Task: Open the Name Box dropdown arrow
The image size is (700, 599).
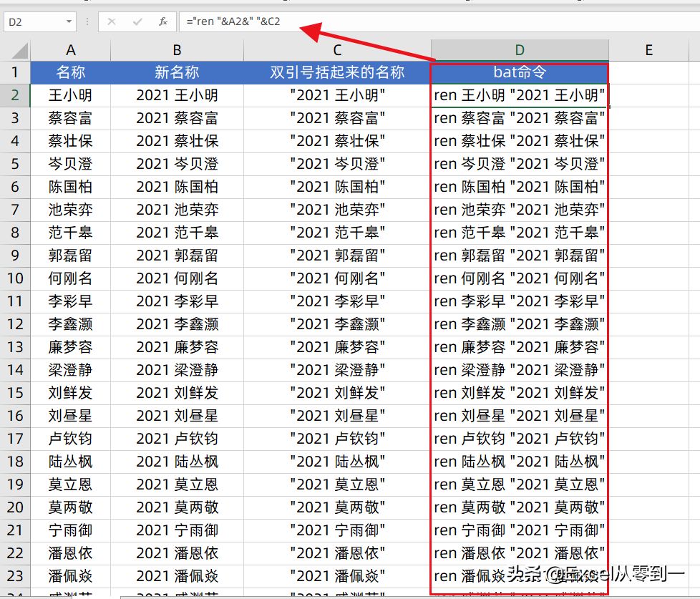Action: coord(69,21)
